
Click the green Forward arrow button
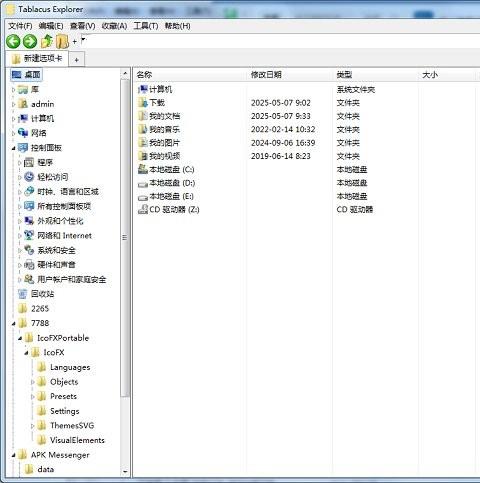coord(30,42)
